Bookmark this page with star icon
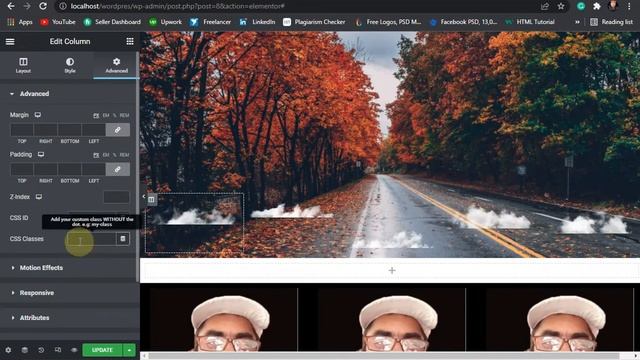640x360 pixels. pos(561,6)
